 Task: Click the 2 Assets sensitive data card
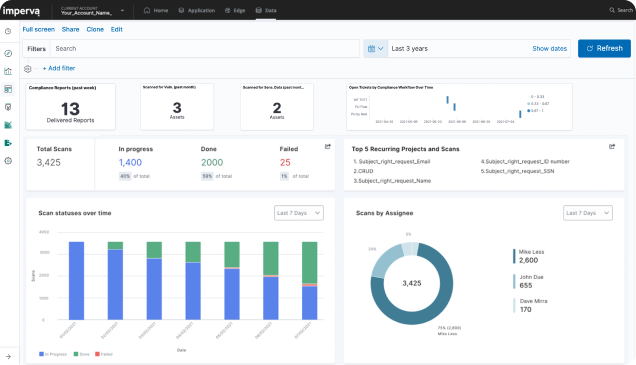(x=277, y=107)
